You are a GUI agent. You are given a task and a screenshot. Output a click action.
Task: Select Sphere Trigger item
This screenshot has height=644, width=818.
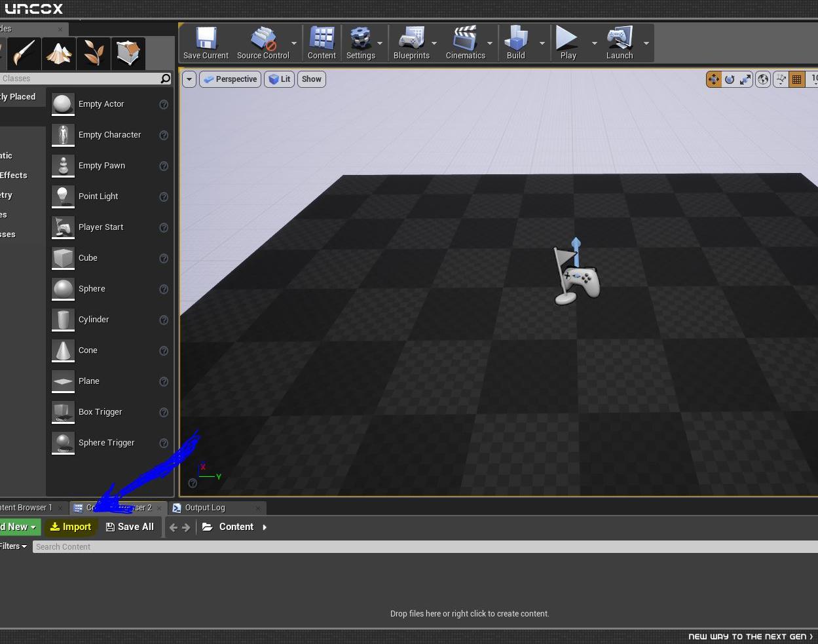(110, 443)
